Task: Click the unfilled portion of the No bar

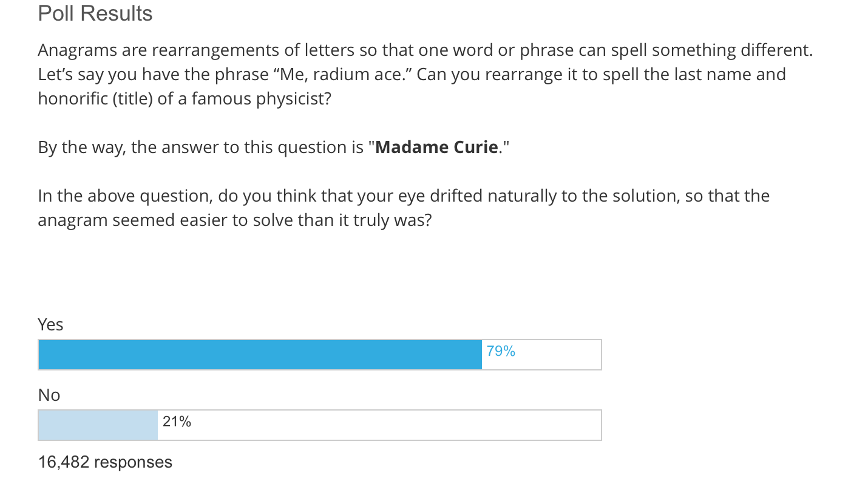Action: pyautogui.click(x=379, y=425)
